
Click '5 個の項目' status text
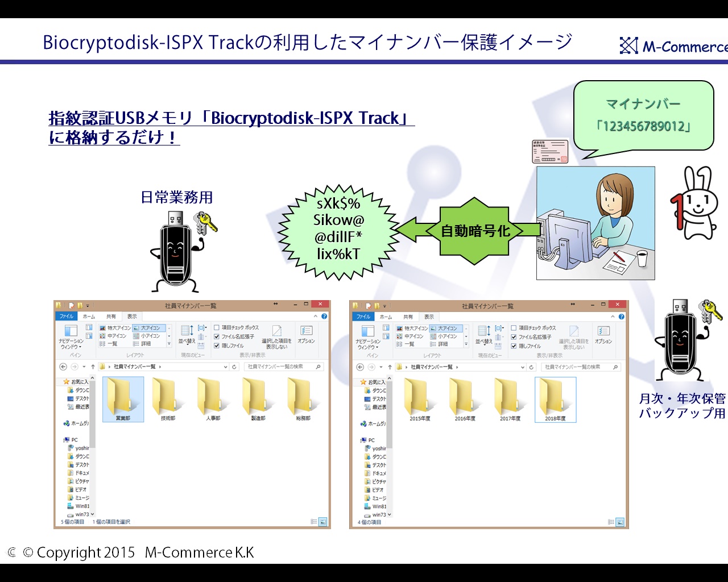pos(72,522)
